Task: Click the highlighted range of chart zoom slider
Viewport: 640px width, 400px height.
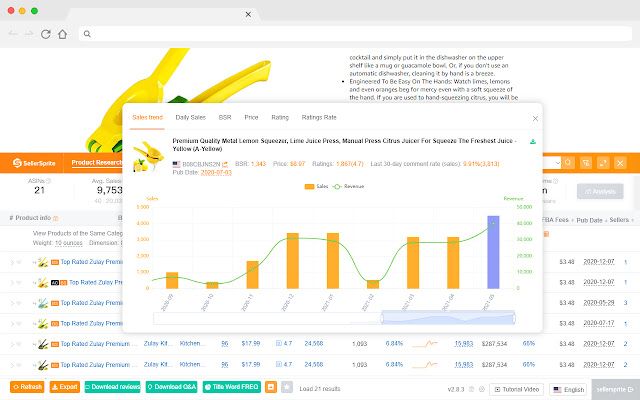Action: pyautogui.click(x=448, y=318)
